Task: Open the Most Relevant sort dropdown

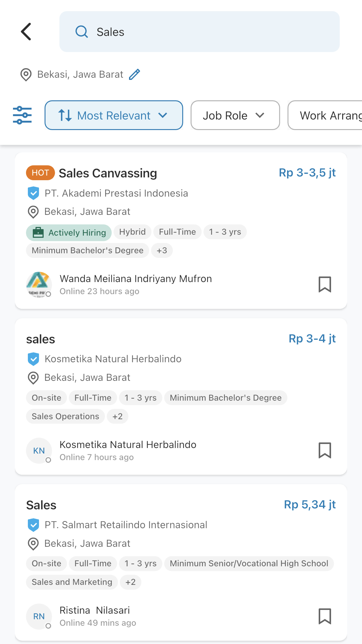Action: [114, 115]
